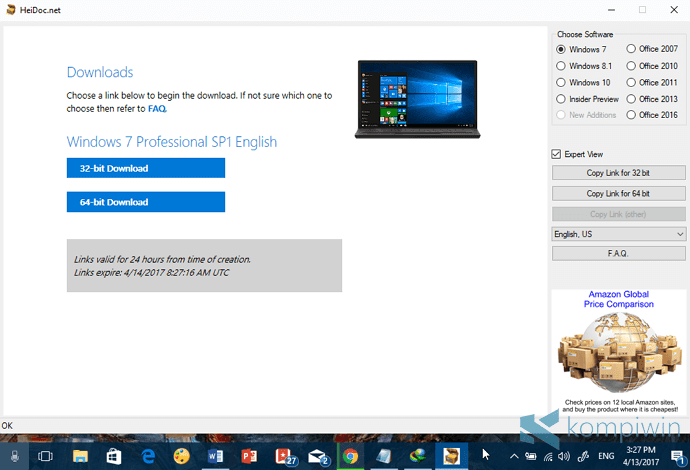The image size is (690, 470).
Task: Open File Explorer from the taskbar
Action: (x=80, y=456)
